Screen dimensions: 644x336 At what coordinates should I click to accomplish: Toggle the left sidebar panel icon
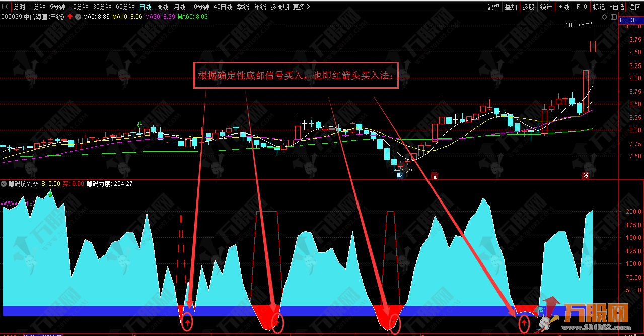click(6, 7)
